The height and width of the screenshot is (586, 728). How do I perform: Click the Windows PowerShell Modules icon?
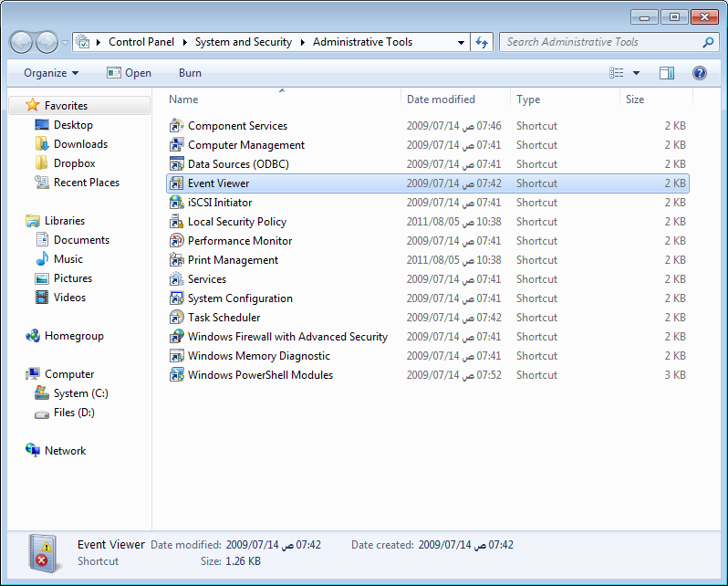[x=177, y=375]
